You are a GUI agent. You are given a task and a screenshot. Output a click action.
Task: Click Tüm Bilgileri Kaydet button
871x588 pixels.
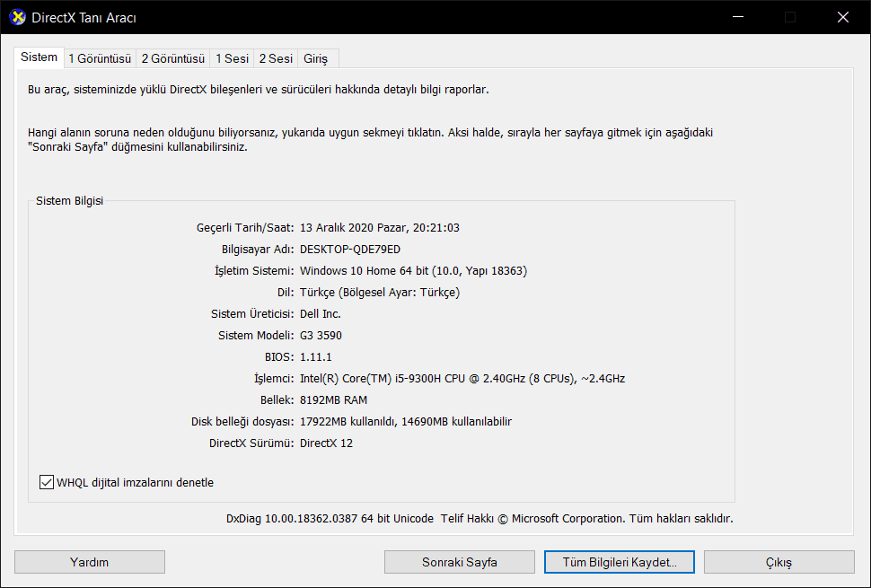(x=620, y=562)
